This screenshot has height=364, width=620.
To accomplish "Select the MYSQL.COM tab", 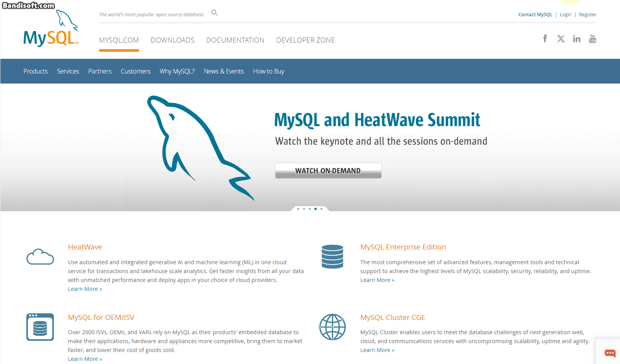I will click(x=119, y=40).
